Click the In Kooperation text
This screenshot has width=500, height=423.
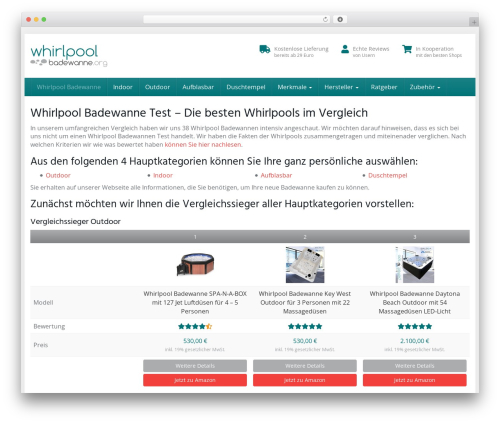point(434,49)
